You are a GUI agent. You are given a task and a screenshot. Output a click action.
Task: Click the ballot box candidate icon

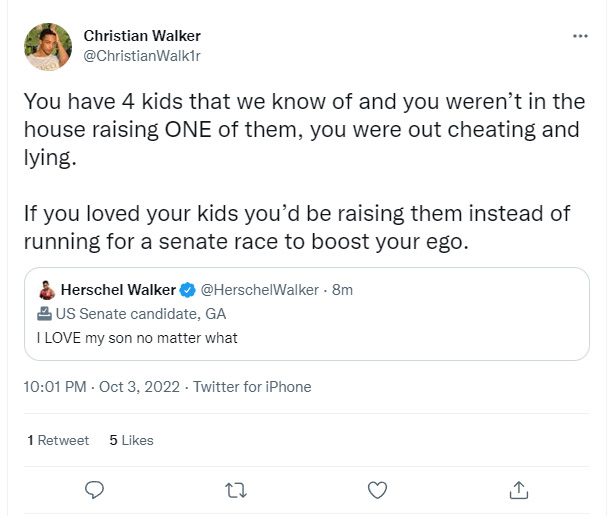click(x=45, y=313)
